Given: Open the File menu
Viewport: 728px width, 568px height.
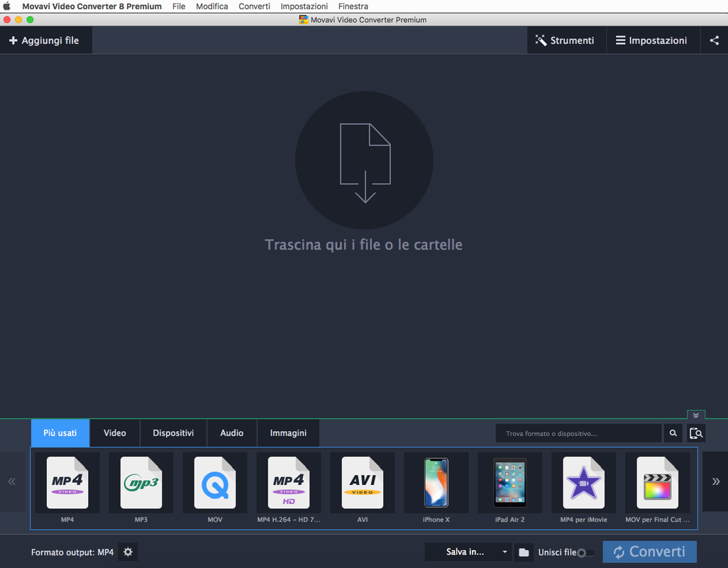Looking at the screenshot, I should click(x=179, y=6).
